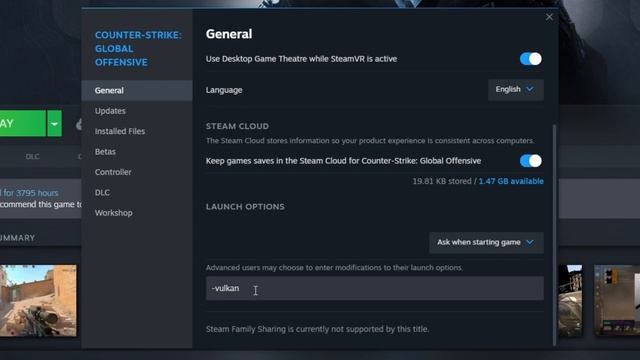Screen dimensions: 640x360
Task: Toggle Desktop Game Theatre while SteamVR is active
Action: [x=530, y=59]
